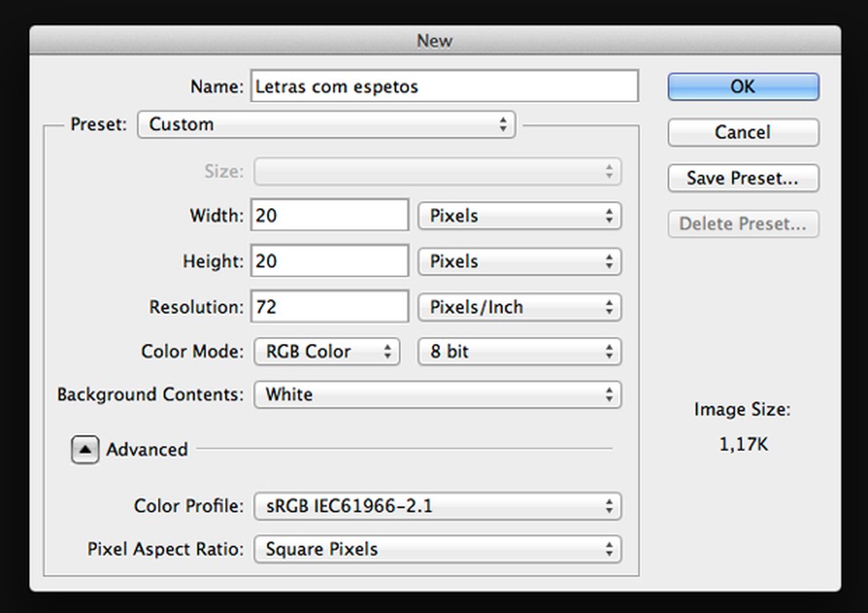The image size is (868, 613).
Task: Open the 8 bit depth dropdown
Action: pyautogui.click(x=520, y=352)
